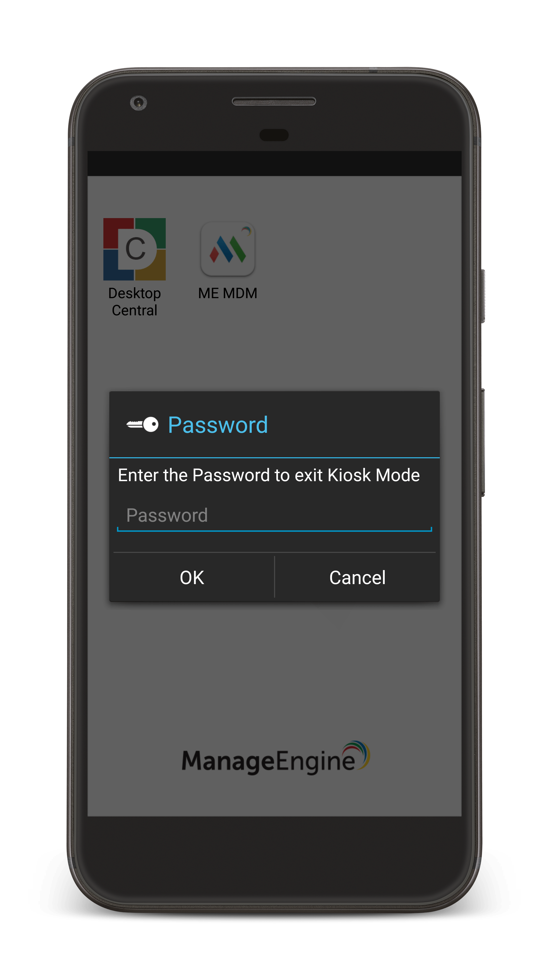Tap the phone's bottom bezel below the screen

pyautogui.click(x=275, y=860)
